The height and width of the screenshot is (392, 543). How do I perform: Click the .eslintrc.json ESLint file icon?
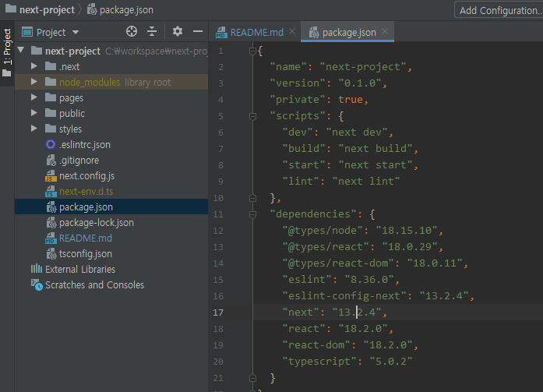(x=51, y=144)
